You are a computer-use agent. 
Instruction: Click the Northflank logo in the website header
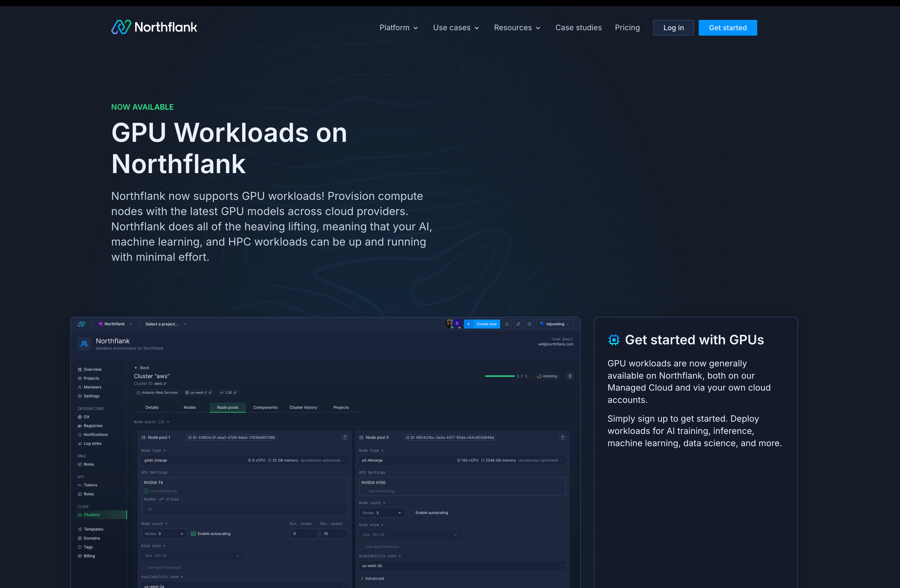coord(154,27)
